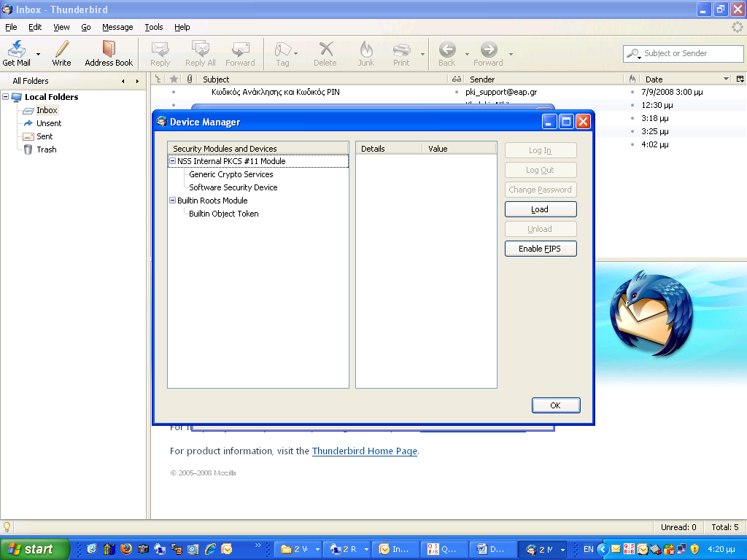This screenshot has height=560, width=747.
Task: Open the Tag dropdown arrow
Action: click(x=296, y=54)
